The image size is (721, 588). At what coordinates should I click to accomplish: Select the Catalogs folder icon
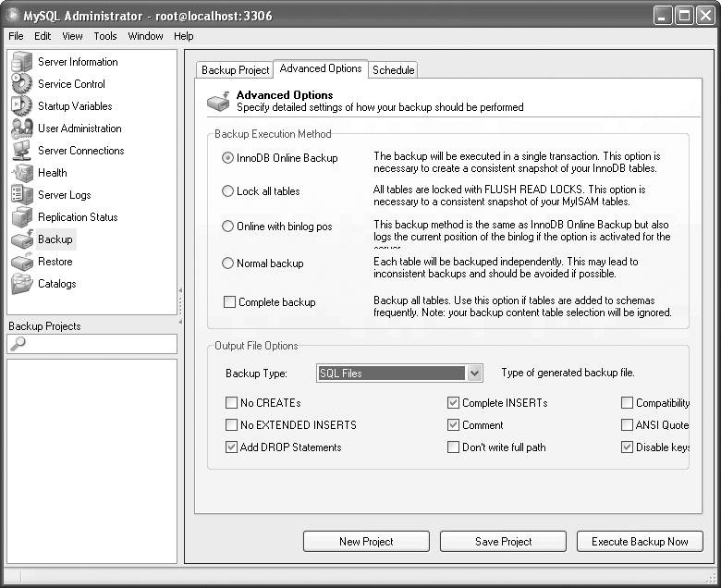tap(21, 284)
